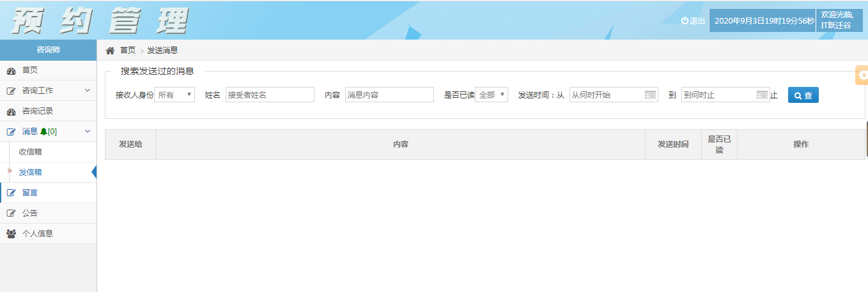Click the dashboard icon beside 咨询记录
Image resolution: width=868 pixels, height=292 pixels.
pos(11,111)
